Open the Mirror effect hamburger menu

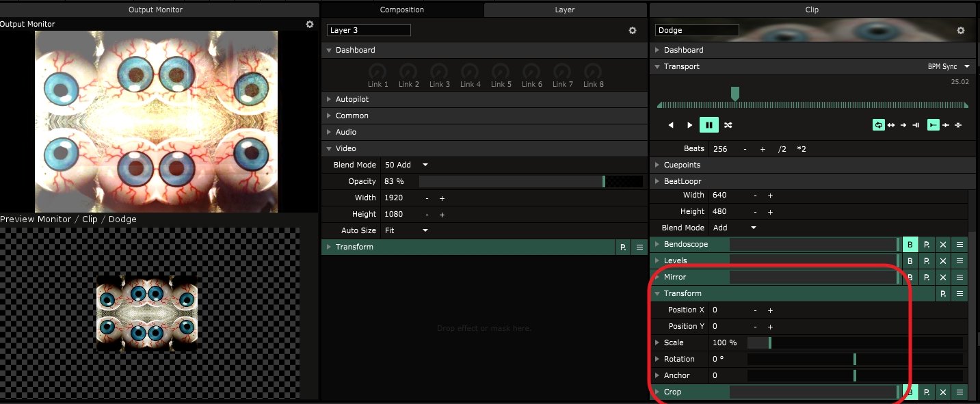tap(959, 278)
